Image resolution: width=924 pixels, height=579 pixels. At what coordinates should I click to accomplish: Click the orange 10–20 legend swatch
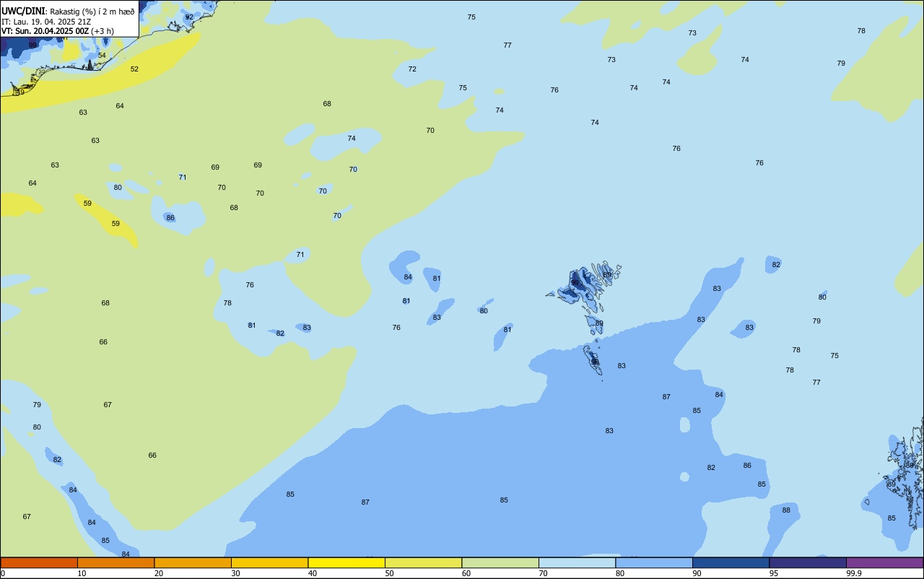[x=115, y=562]
